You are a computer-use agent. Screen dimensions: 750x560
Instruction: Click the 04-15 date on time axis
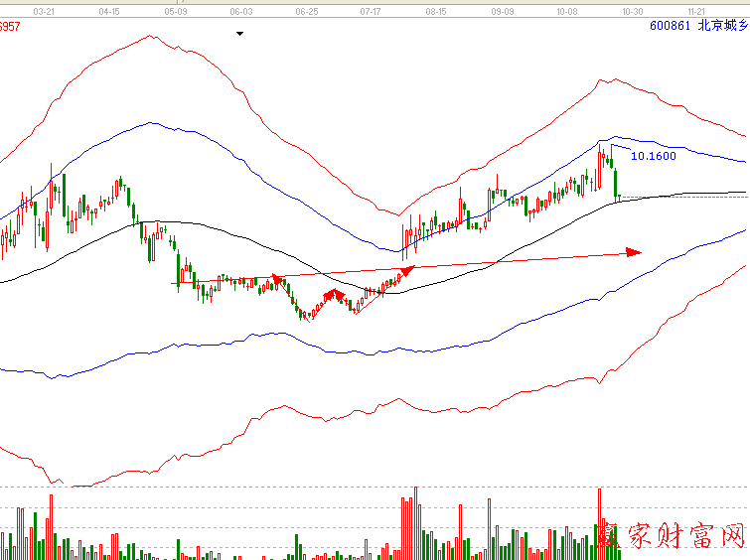pos(110,11)
